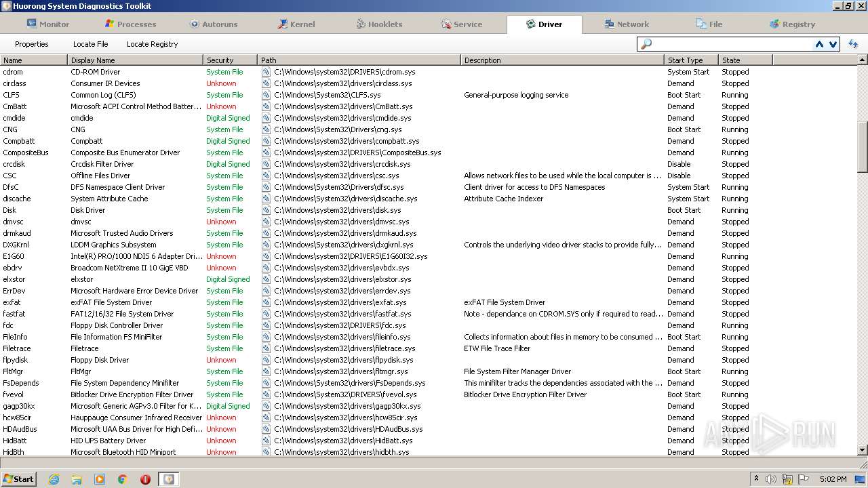Viewport: 868px width, 488px height.
Task: Open the Monitor tab
Action: pos(47,24)
